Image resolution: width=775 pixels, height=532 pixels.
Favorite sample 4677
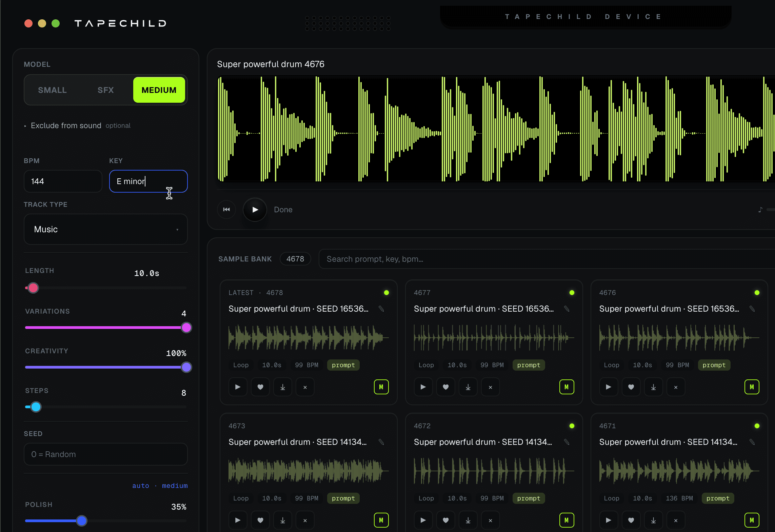point(446,387)
